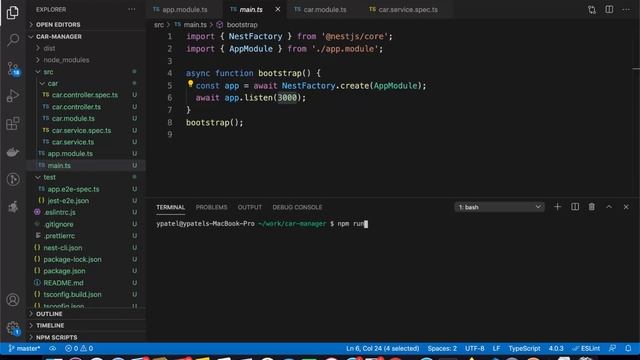The width and height of the screenshot is (640, 360).
Task: Create a new terminal with plus icon
Action: pos(557,207)
